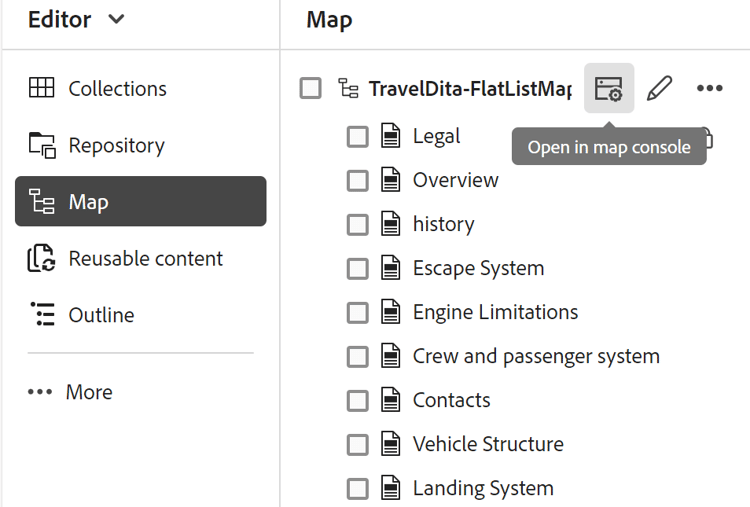Select the Engine Limitations checkbox
This screenshot has width=750, height=507.
click(x=357, y=312)
